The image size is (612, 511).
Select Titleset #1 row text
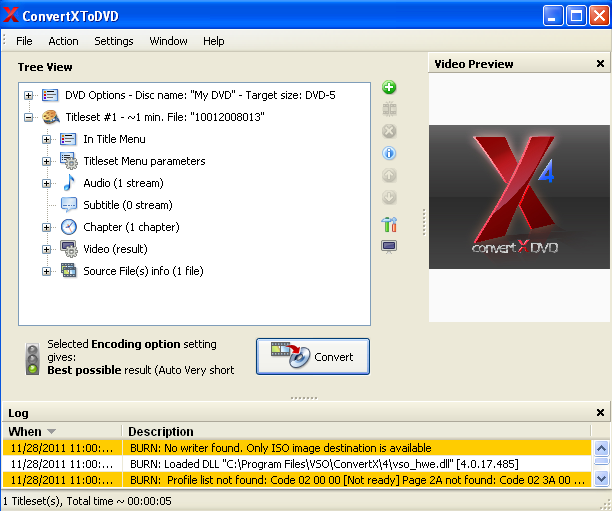tap(165, 117)
